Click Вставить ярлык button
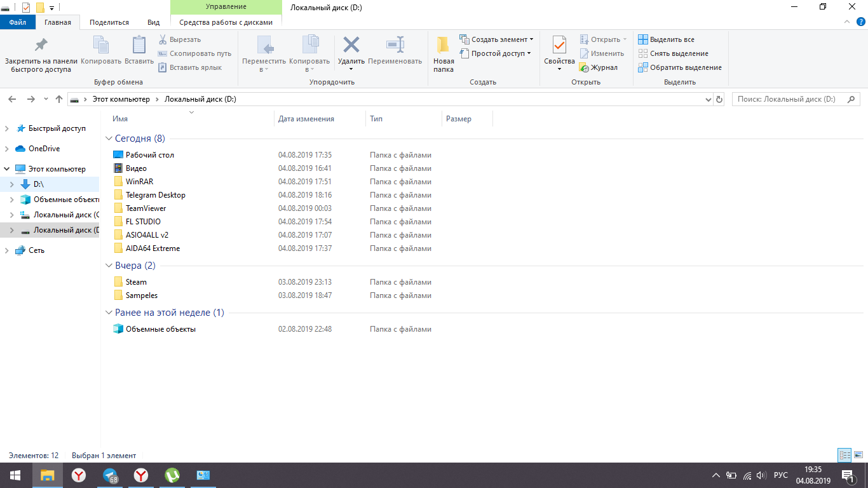 [x=191, y=67]
